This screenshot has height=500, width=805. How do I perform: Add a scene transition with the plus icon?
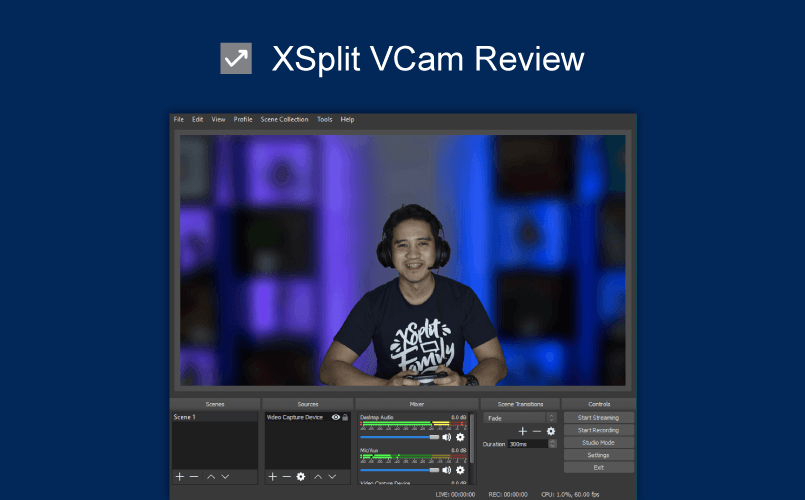coord(523,432)
